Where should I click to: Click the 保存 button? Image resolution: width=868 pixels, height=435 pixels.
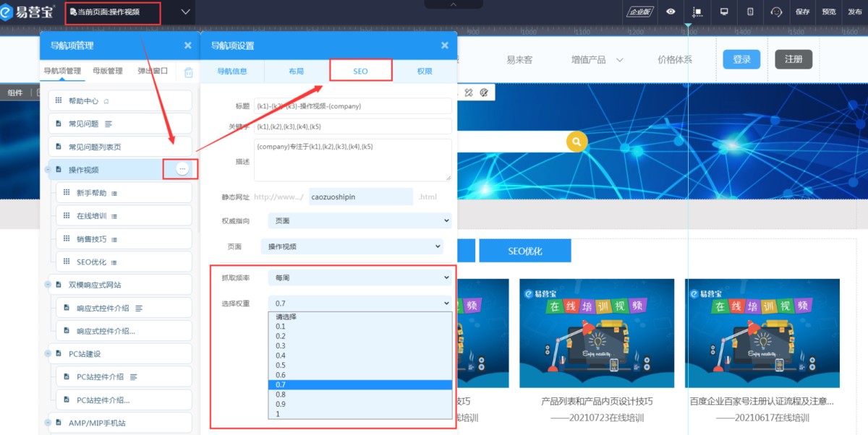coord(803,12)
